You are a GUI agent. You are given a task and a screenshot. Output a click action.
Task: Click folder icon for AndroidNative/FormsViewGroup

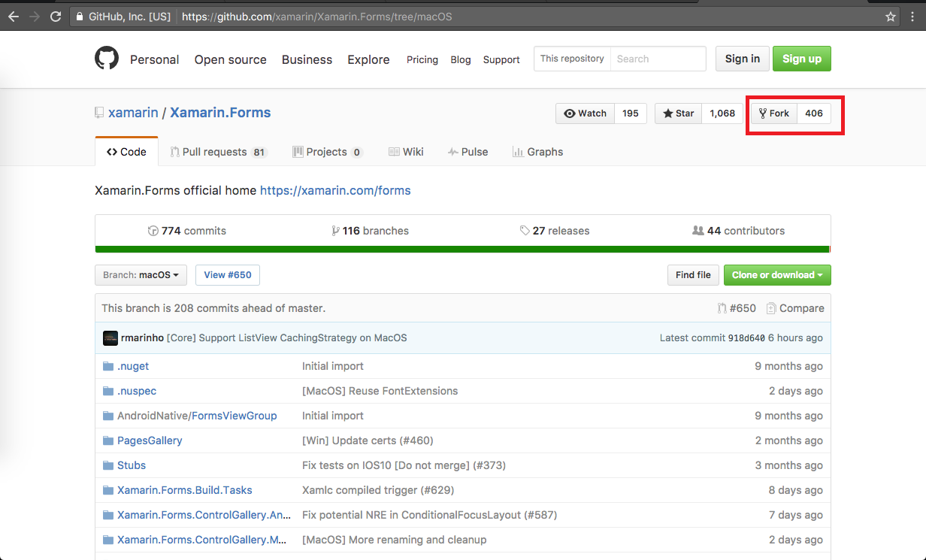click(107, 416)
